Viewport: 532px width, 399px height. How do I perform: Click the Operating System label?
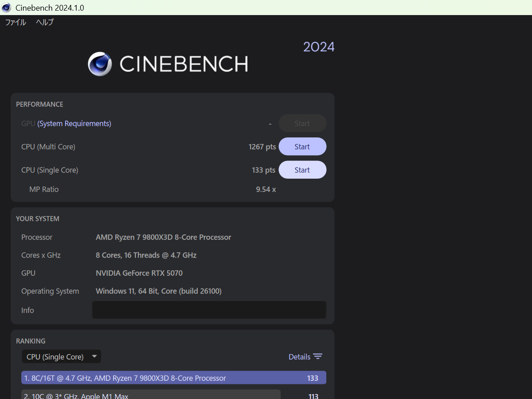(x=50, y=291)
